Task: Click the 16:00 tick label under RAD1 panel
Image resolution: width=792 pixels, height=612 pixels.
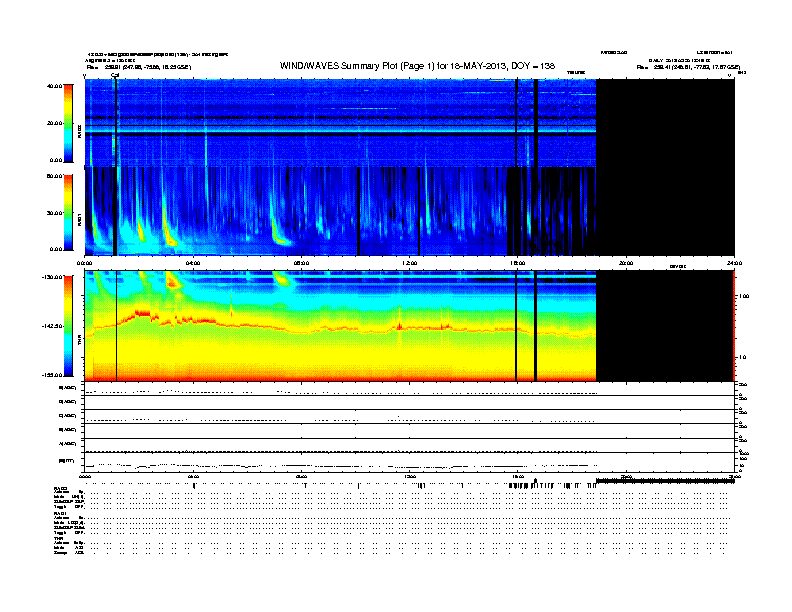Action: [x=518, y=263]
